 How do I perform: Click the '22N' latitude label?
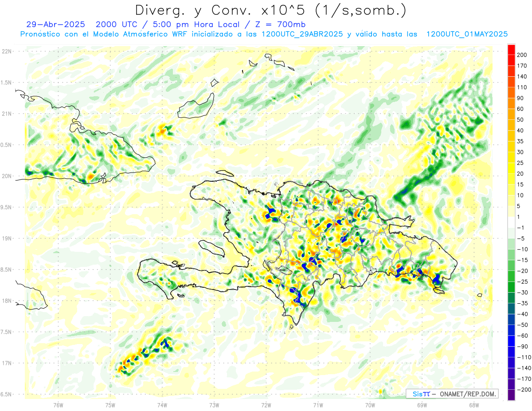(x=7, y=51)
